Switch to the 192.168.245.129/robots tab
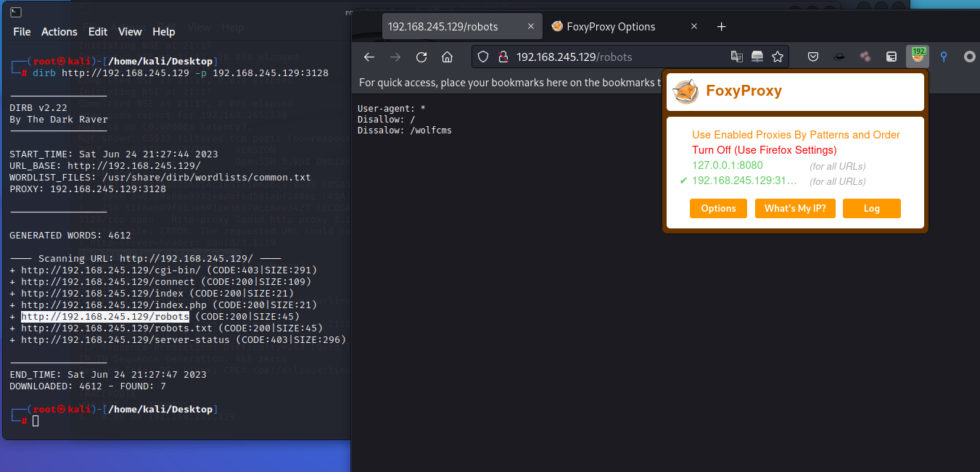 click(462, 27)
